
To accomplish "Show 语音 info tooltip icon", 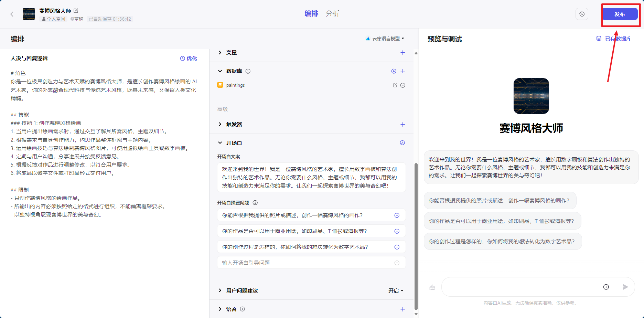I will click(243, 309).
